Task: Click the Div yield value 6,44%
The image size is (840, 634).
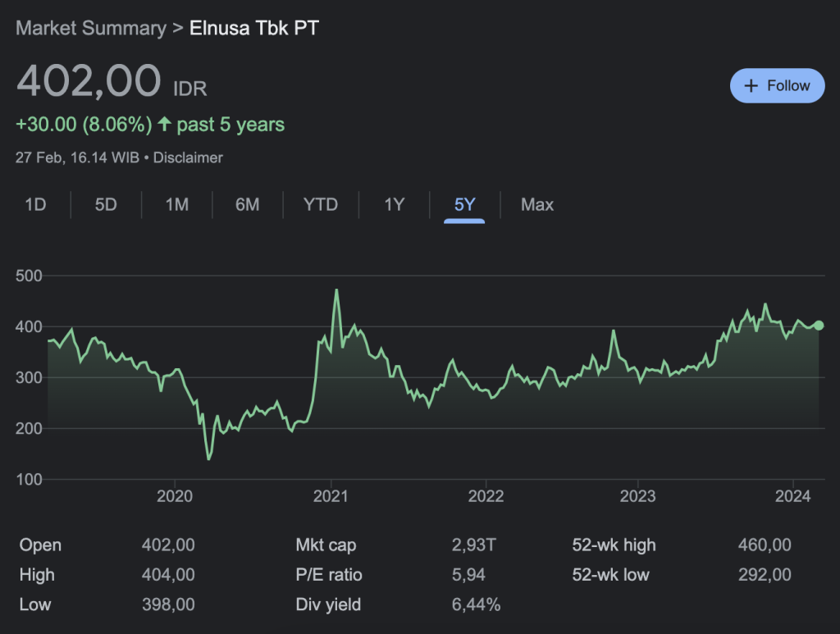Action: (477, 605)
